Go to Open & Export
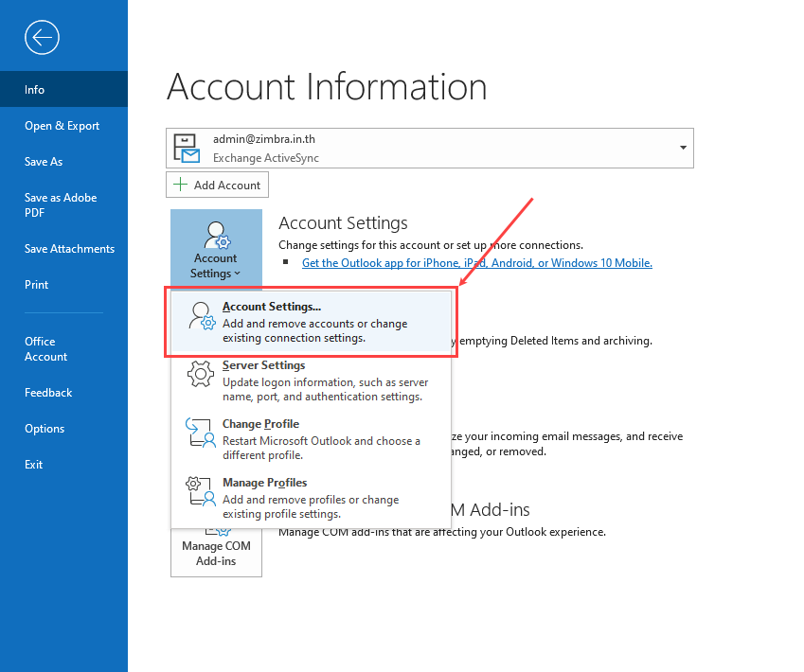This screenshot has height=672, width=804. (62, 126)
